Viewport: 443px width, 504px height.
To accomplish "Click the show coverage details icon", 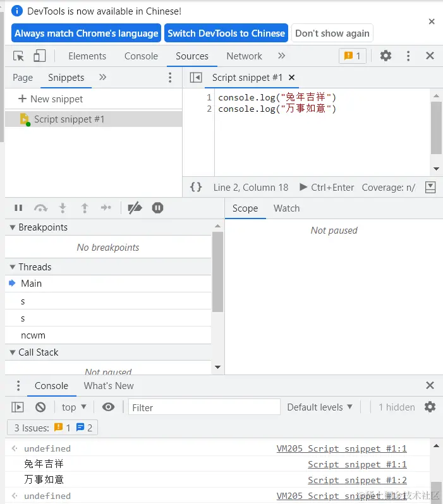I will [x=430, y=187].
